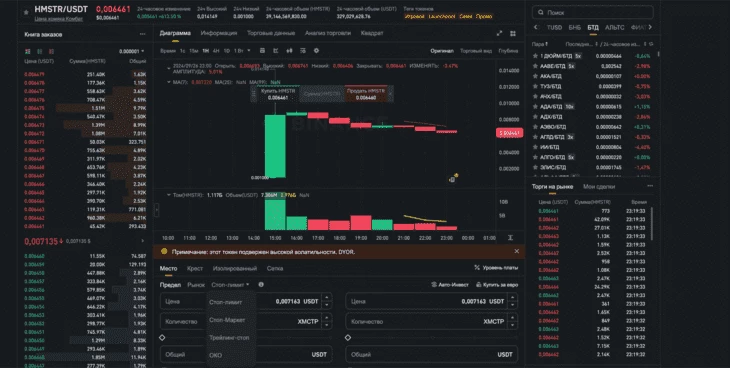The height and width of the screenshot is (368, 730).
Task: Favorite the АЛГО/БТД pair star
Action: (535, 157)
